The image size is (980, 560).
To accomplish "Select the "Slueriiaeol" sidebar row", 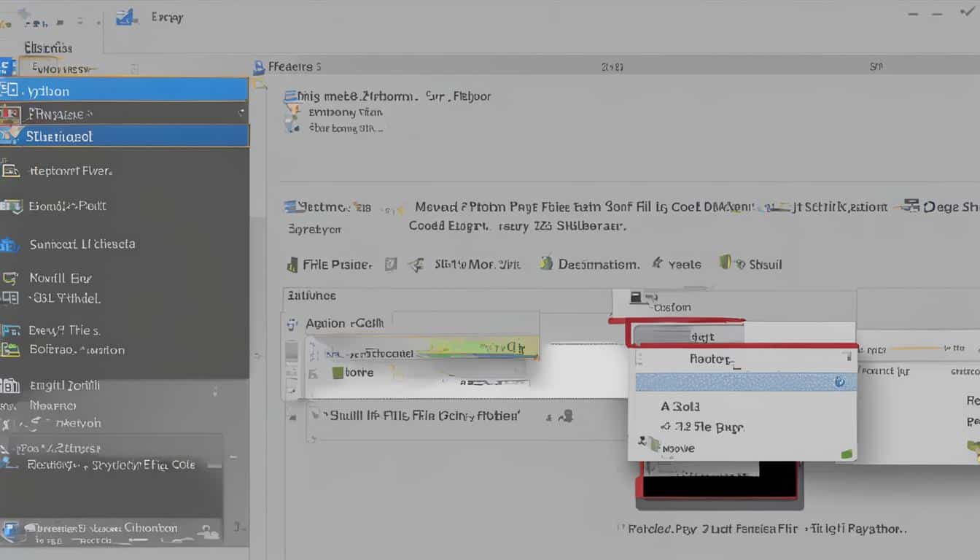I will pyautogui.click(x=124, y=136).
